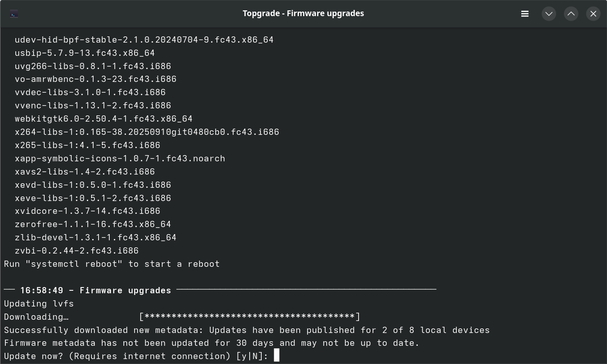Click the 'Run "systemctl reboot"' line
This screenshot has height=364, width=607.
[112, 264]
